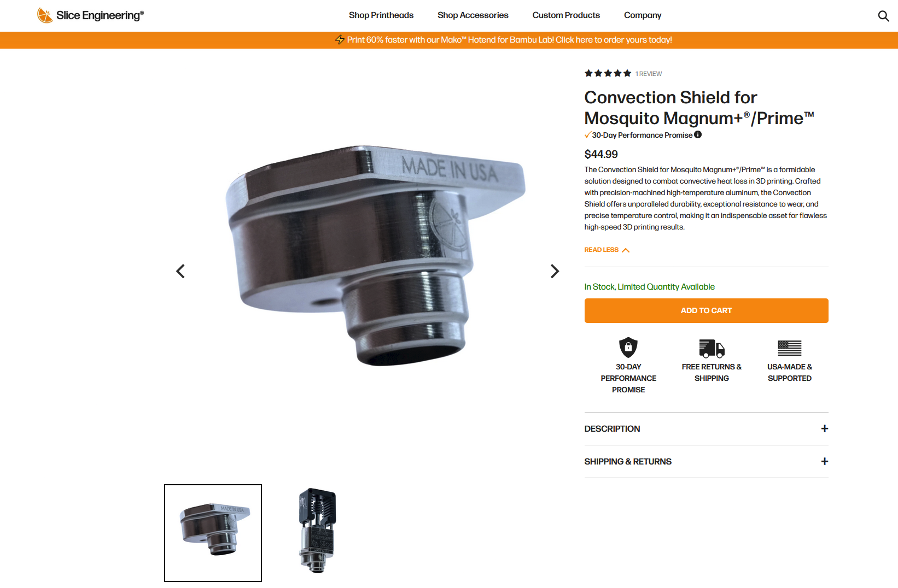Open the search magnifier icon
The height and width of the screenshot is (588, 898).
coord(883,16)
